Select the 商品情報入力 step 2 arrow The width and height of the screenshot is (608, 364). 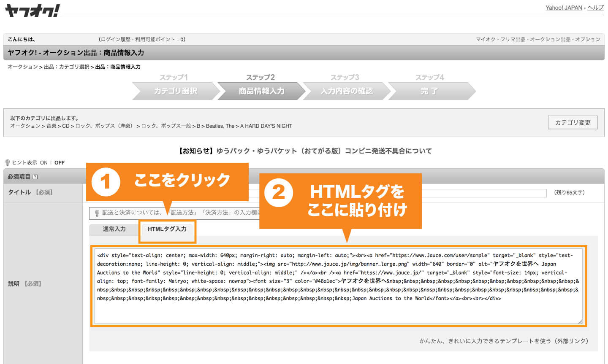261,91
